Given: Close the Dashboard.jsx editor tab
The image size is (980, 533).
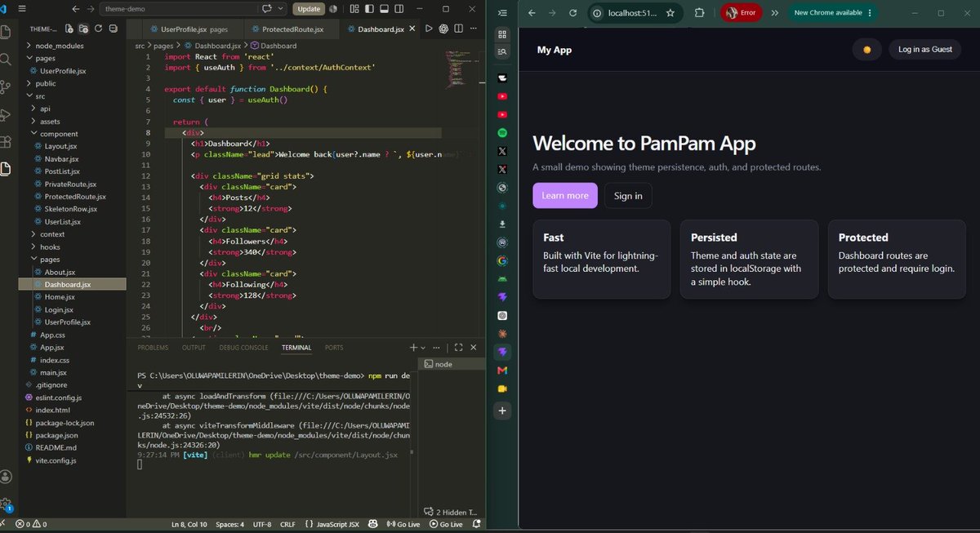Looking at the screenshot, I should pyautogui.click(x=412, y=29).
